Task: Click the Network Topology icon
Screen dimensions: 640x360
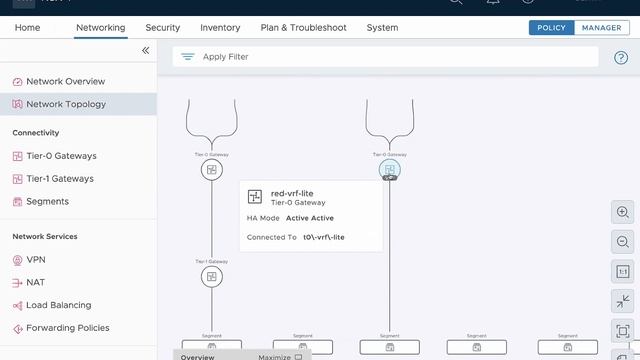Action: click(17, 104)
